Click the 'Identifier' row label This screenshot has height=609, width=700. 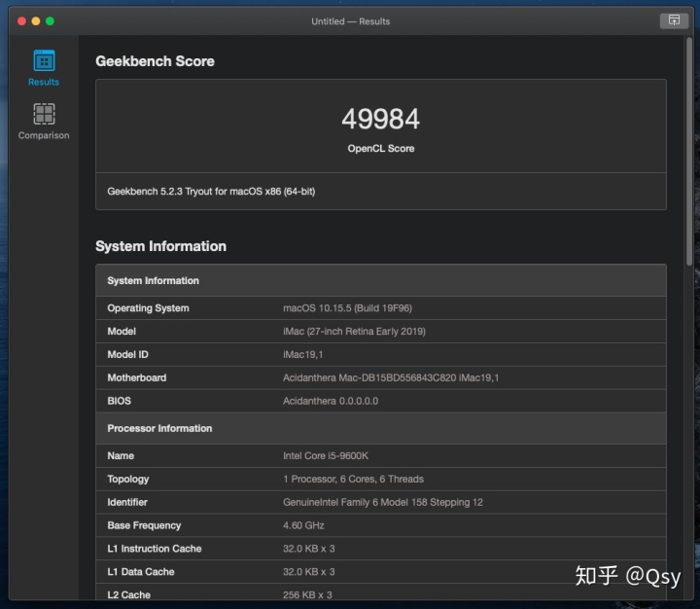[x=127, y=502]
